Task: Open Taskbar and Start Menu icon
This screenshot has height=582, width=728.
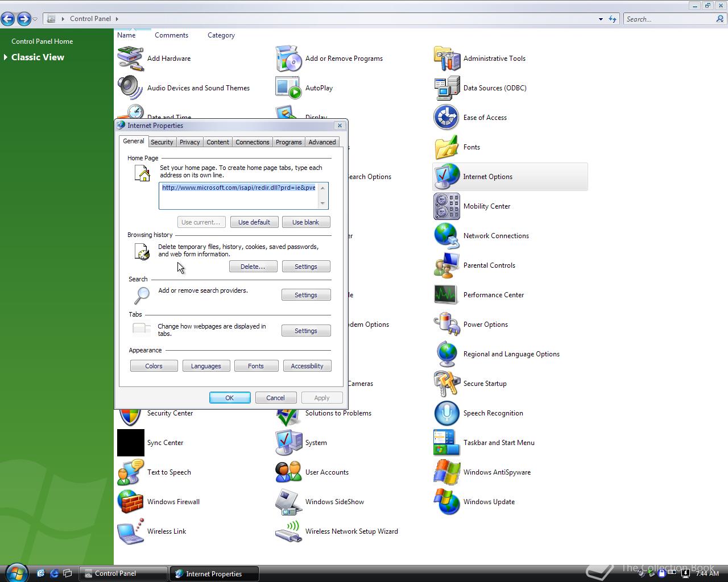Action: pos(446,443)
